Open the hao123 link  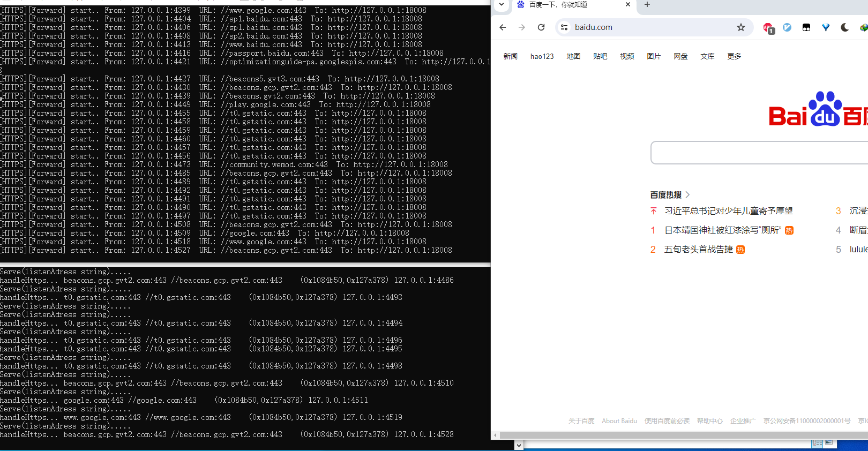coord(542,56)
